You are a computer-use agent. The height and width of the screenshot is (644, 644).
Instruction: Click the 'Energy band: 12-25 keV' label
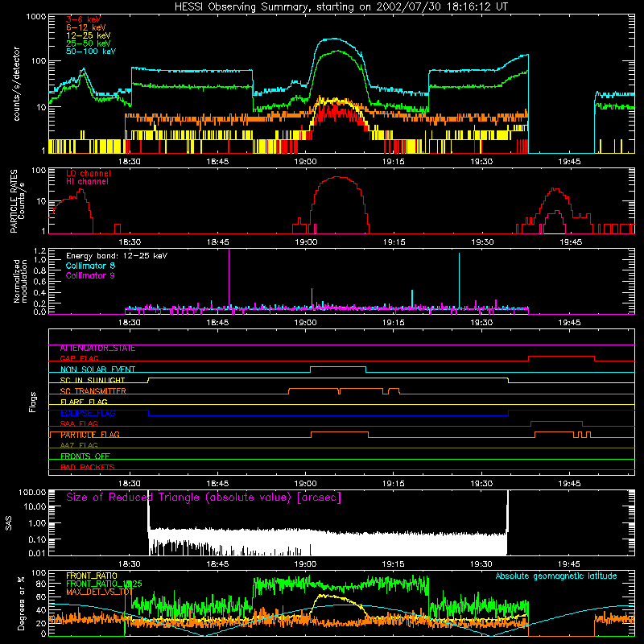pyautogui.click(x=117, y=256)
